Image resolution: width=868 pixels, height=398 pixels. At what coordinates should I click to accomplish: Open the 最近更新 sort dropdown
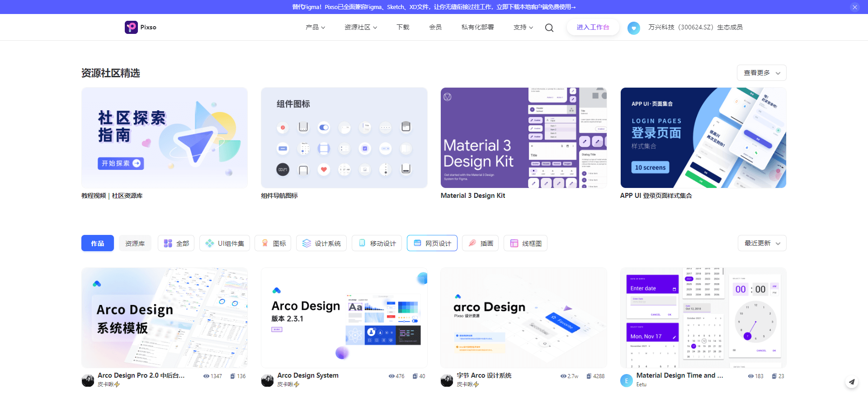click(x=762, y=243)
